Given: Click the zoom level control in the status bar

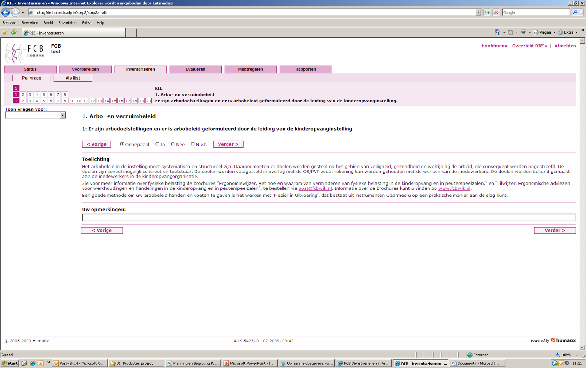Looking at the screenshot, I should pyautogui.click(x=566, y=355).
